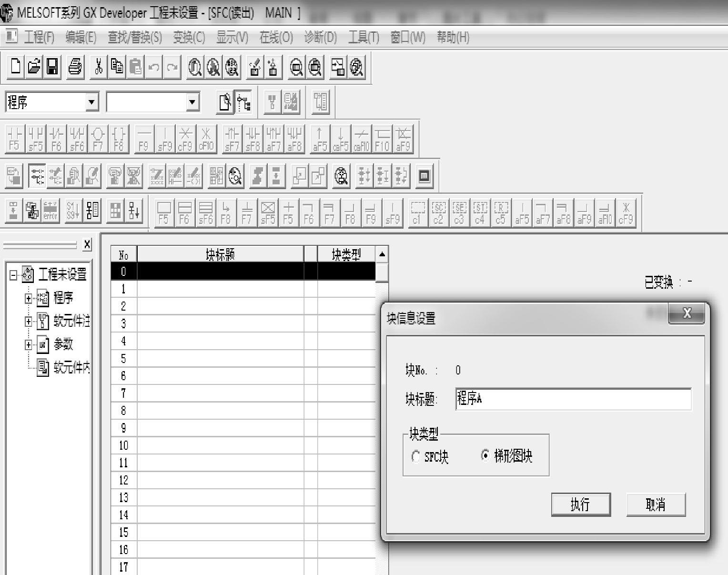The height and width of the screenshot is (575, 728).
Task: Open the 变换(C) menu
Action: click(x=189, y=37)
